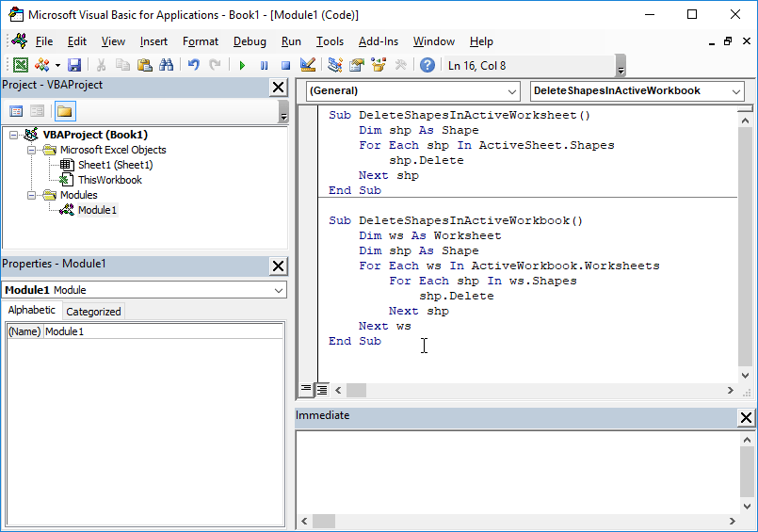This screenshot has height=532, width=758.
Task: Open the Add-Ins menu
Action: [x=378, y=41]
